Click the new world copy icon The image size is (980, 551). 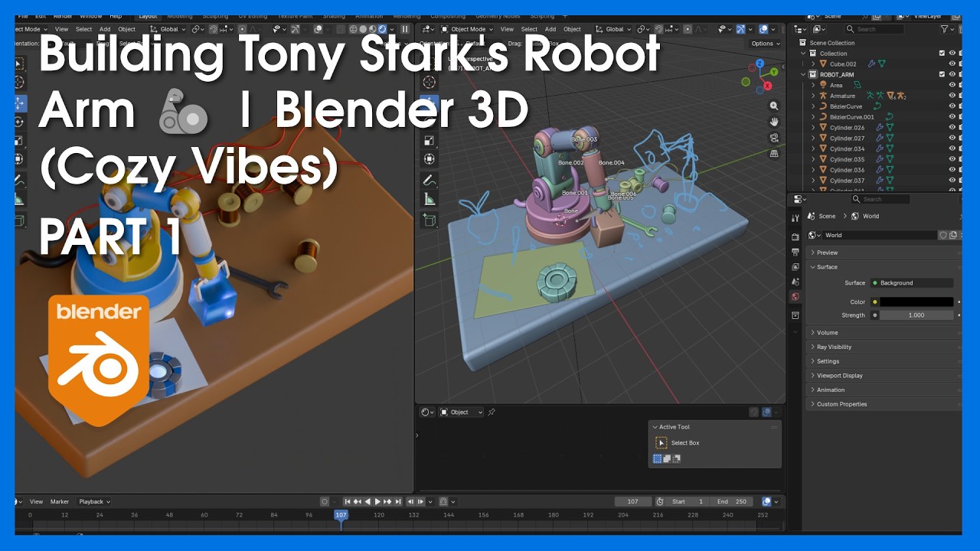pos(953,235)
